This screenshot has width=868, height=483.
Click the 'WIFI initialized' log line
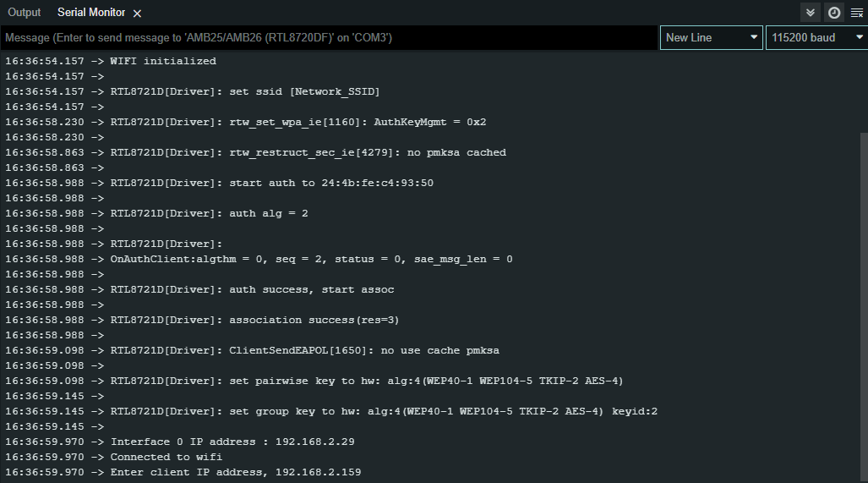[162, 61]
